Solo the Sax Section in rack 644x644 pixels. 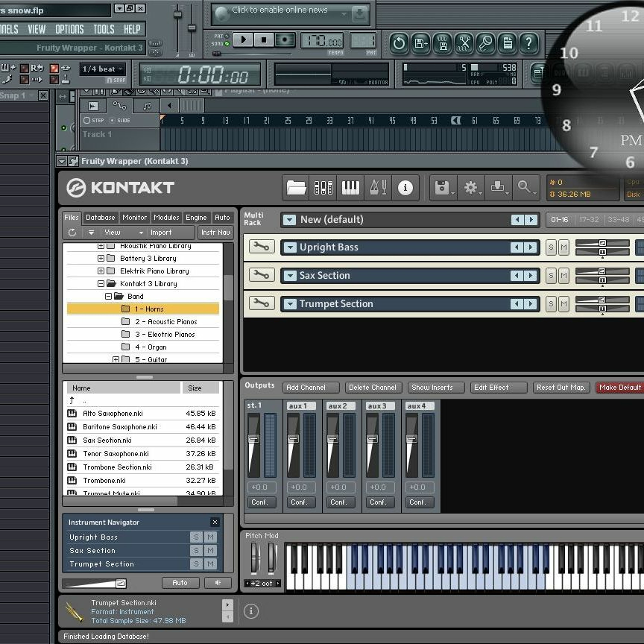tap(551, 276)
